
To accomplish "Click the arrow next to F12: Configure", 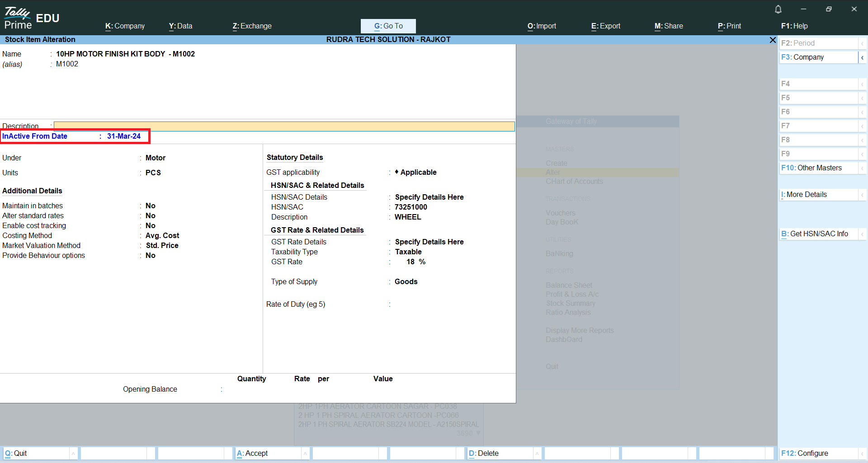I will coord(862,454).
